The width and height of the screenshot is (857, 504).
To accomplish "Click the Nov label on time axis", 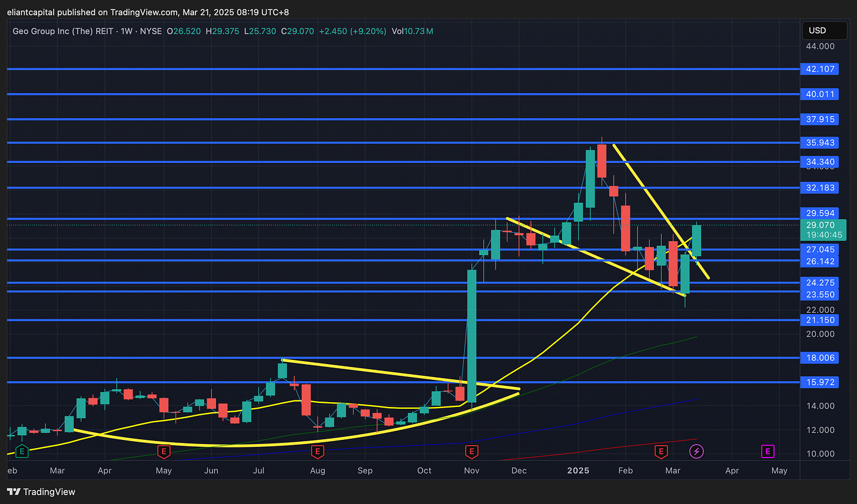I will pyautogui.click(x=471, y=470).
